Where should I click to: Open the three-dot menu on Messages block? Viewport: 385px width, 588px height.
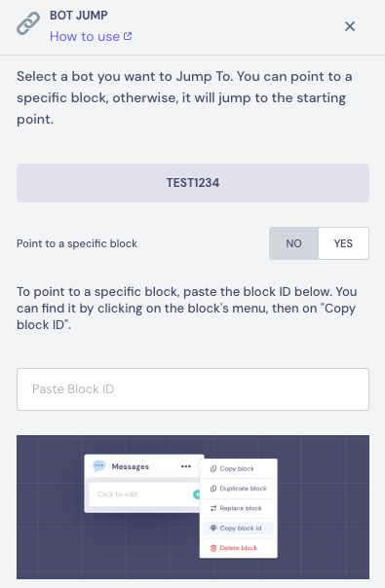[x=186, y=466]
